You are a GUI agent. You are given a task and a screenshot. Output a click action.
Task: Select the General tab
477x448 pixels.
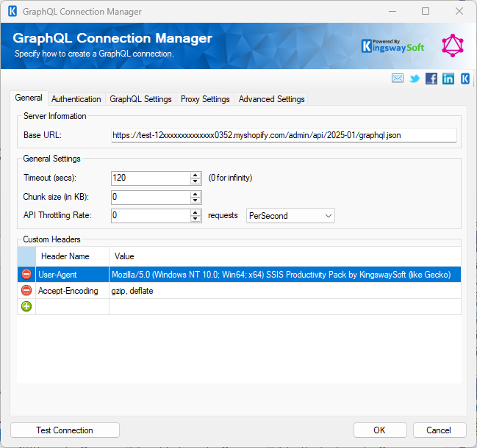pos(29,98)
